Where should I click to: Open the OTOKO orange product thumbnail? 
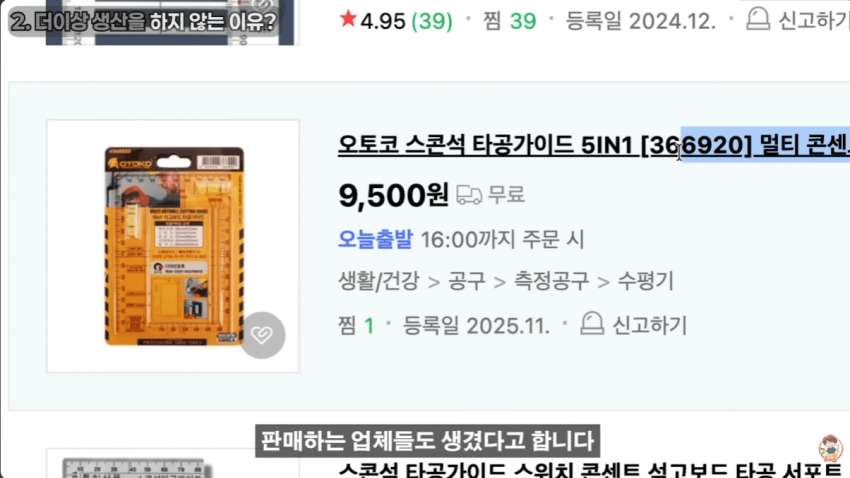click(173, 246)
